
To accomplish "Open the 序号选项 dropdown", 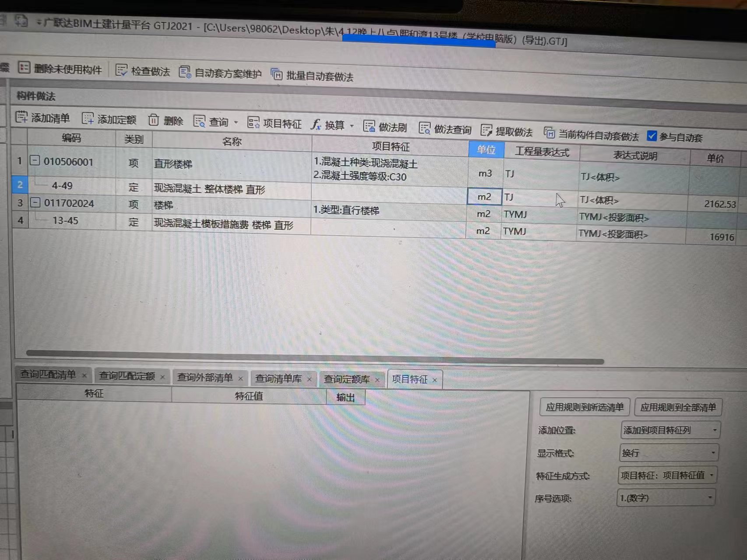I will tap(666, 498).
